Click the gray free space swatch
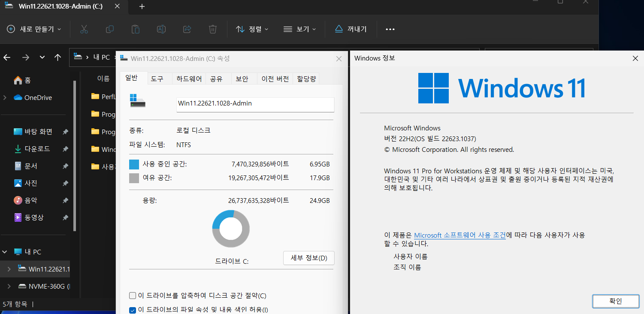 (134, 178)
